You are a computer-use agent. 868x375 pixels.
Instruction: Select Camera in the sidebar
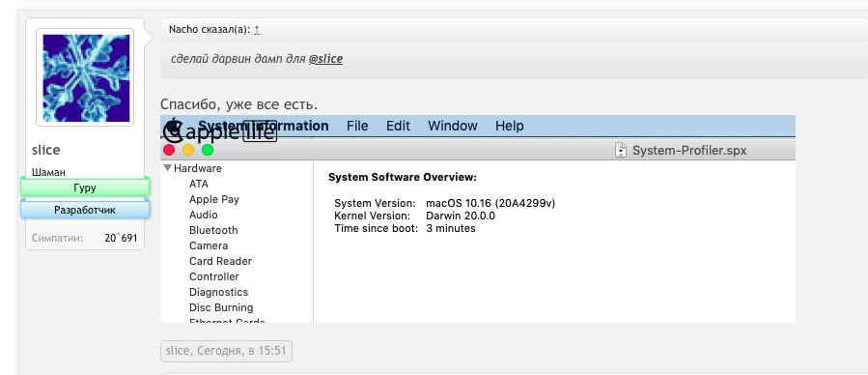point(209,245)
